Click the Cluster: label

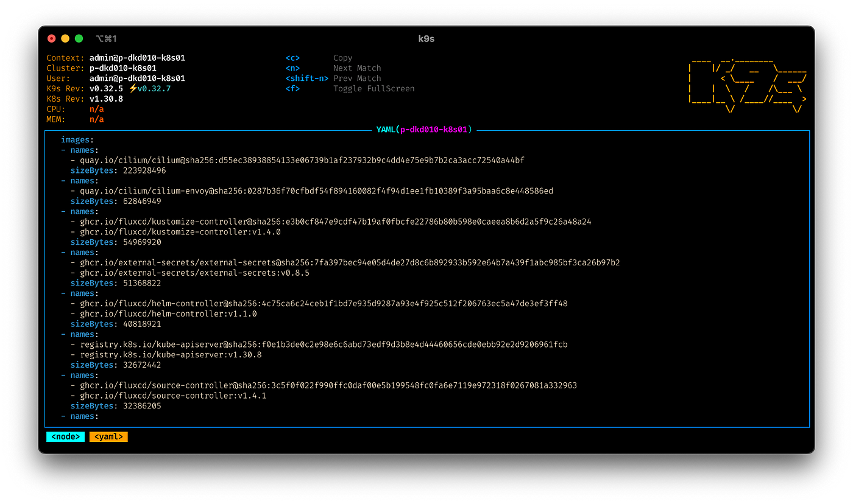[x=65, y=68]
